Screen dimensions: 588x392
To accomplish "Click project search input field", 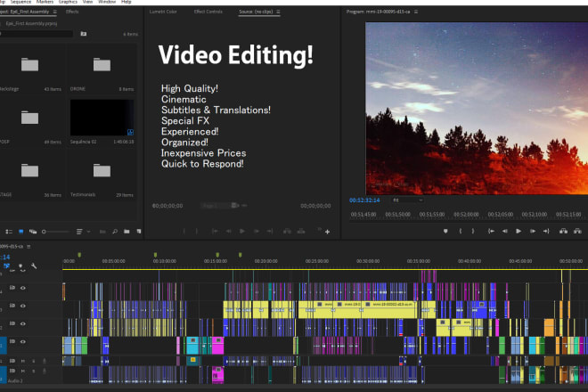I will coord(37,34).
